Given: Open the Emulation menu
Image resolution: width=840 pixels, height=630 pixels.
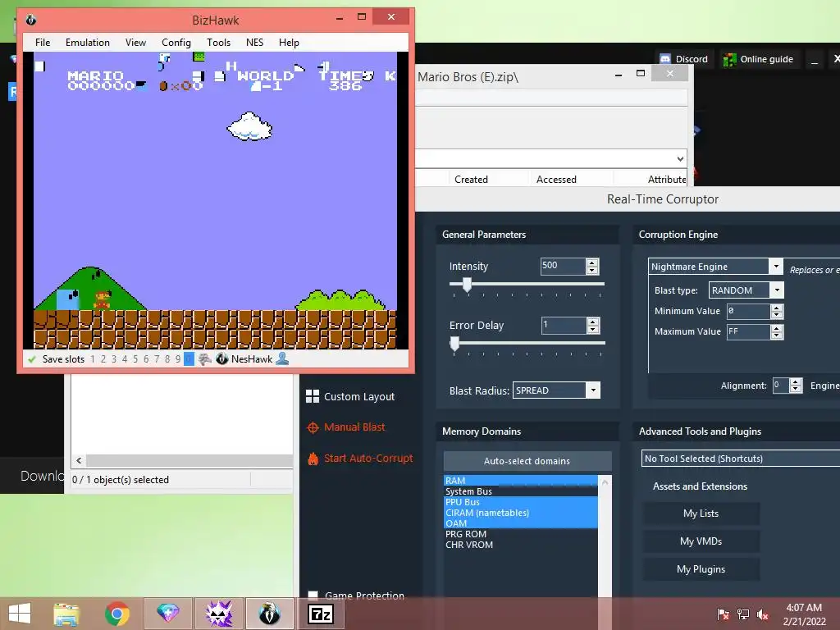Looking at the screenshot, I should point(87,43).
